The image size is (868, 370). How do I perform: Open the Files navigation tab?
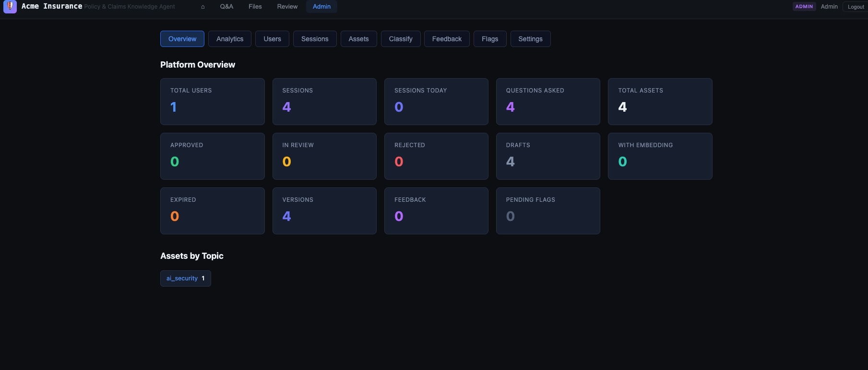pyautogui.click(x=255, y=7)
